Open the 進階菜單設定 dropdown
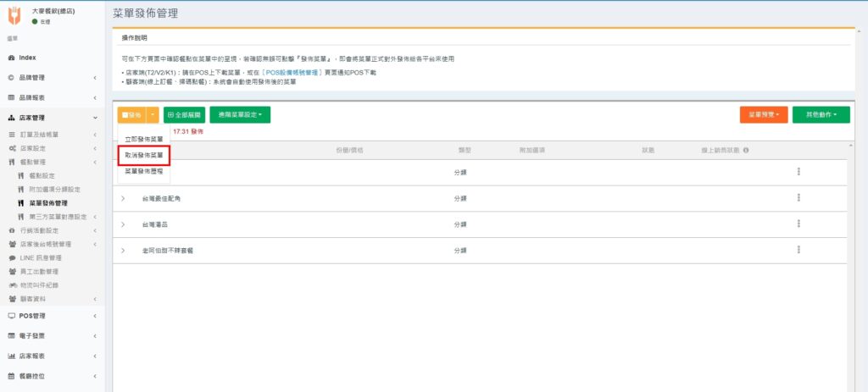 click(240, 114)
